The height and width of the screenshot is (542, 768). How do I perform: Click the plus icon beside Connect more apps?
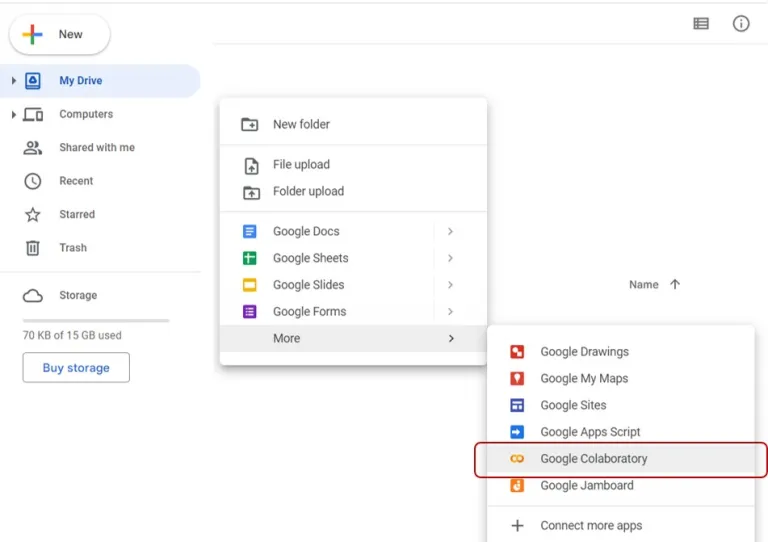pyautogui.click(x=517, y=525)
